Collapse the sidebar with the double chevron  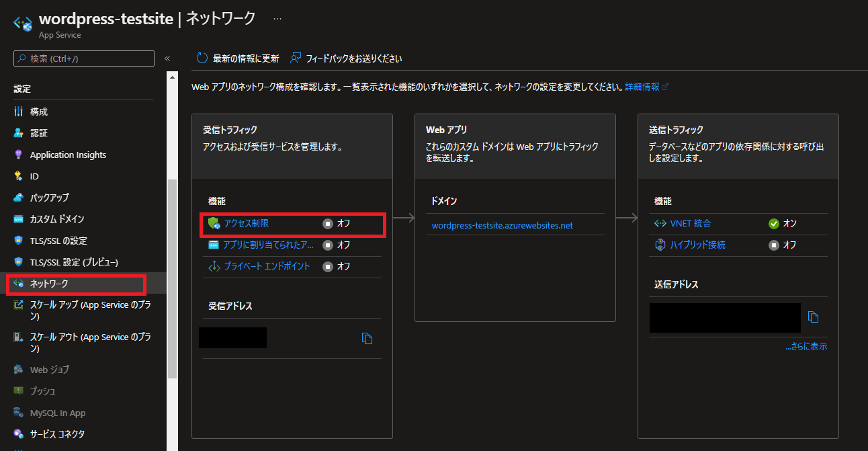(167, 58)
